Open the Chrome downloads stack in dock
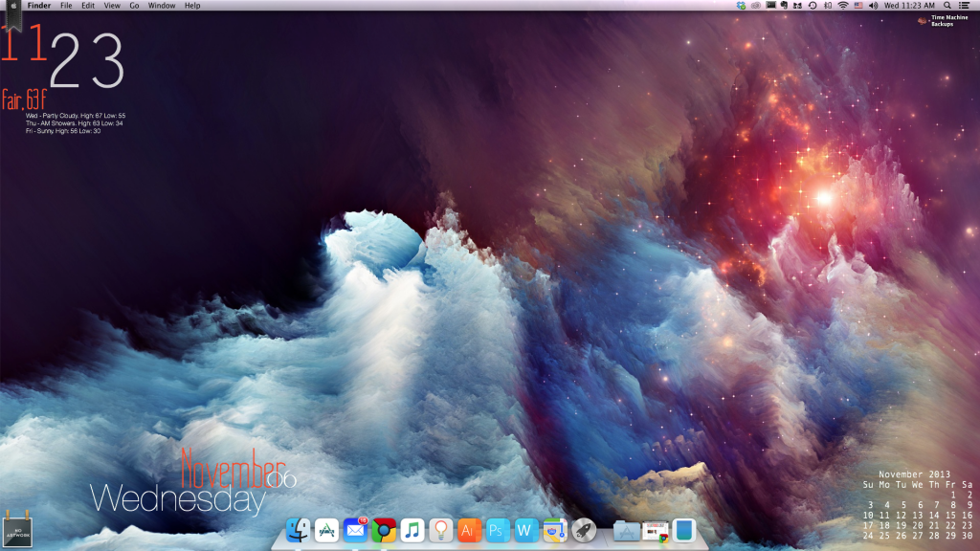The width and height of the screenshot is (980, 551). pos(656,531)
